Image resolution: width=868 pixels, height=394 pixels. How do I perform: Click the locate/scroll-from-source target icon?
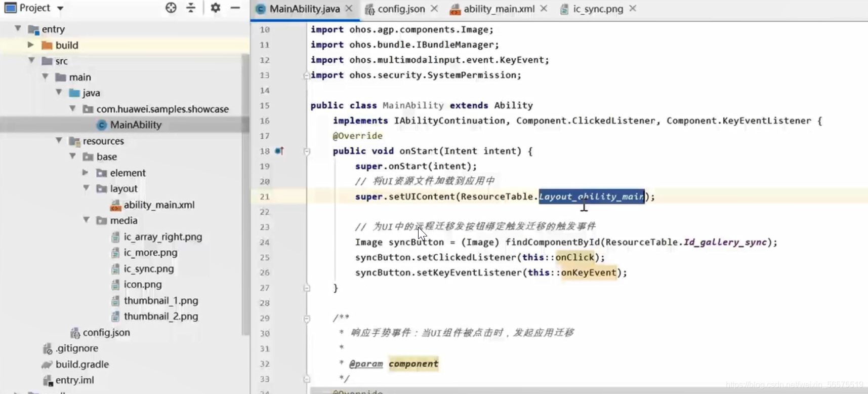click(x=171, y=8)
